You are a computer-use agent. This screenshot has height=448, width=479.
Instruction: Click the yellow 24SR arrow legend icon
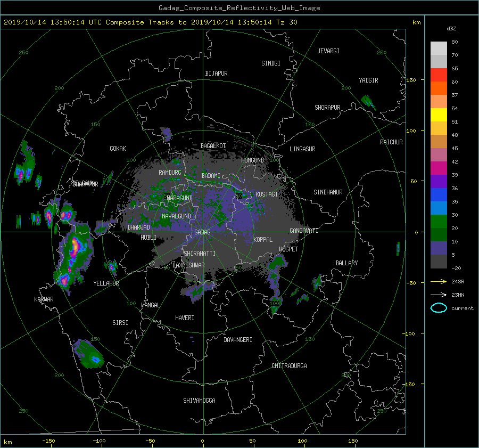click(439, 281)
